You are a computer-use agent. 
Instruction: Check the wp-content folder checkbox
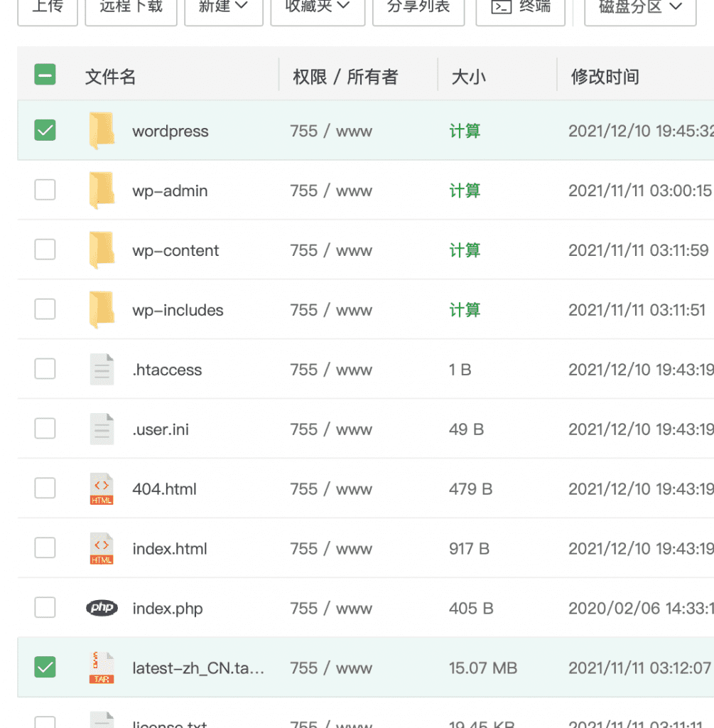45,250
